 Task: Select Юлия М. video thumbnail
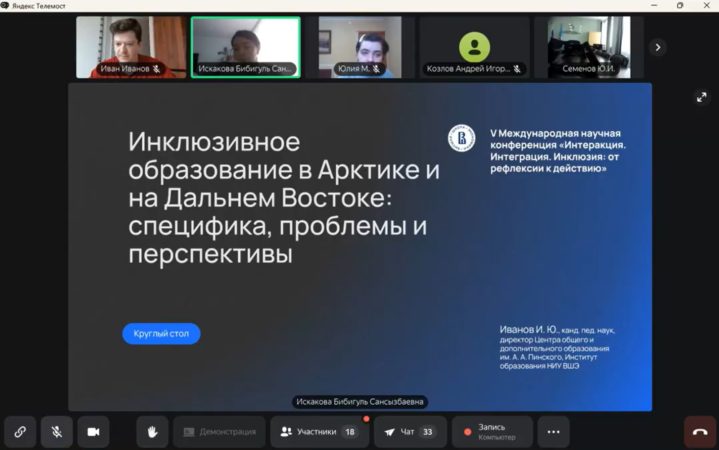360,47
